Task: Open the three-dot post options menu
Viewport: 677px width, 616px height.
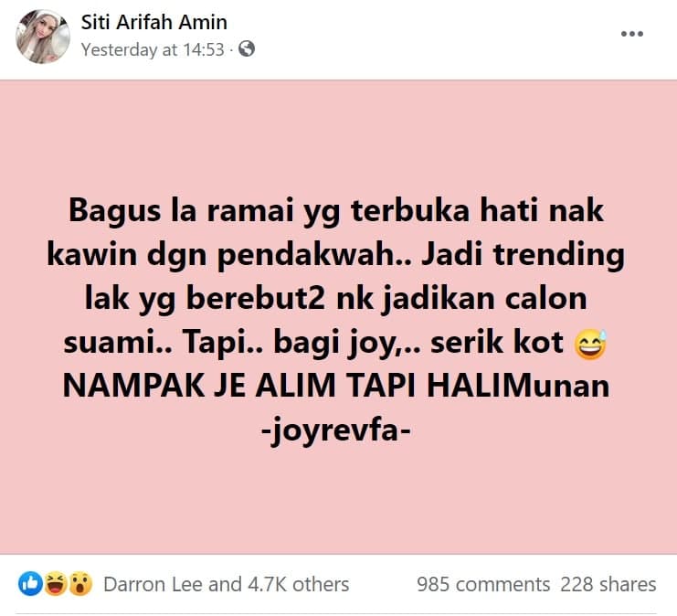Action: (x=632, y=34)
